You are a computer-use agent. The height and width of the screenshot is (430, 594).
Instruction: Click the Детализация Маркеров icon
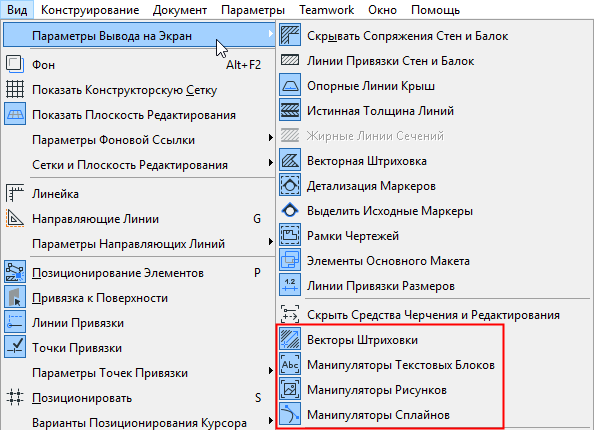(290, 185)
